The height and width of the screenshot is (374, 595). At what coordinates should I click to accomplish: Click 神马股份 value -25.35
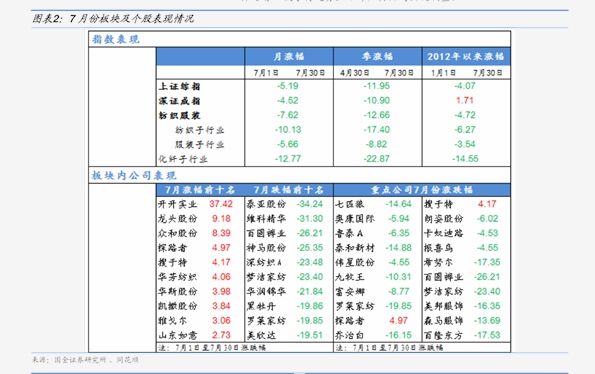click(310, 248)
